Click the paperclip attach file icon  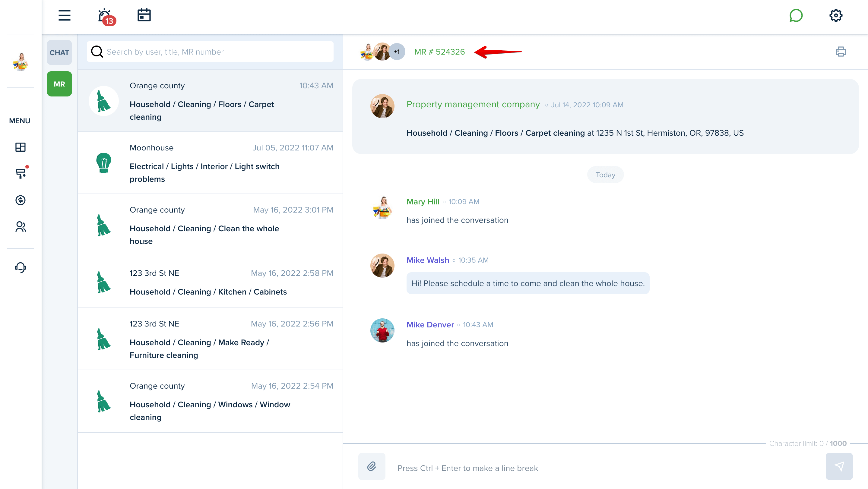pyautogui.click(x=372, y=466)
